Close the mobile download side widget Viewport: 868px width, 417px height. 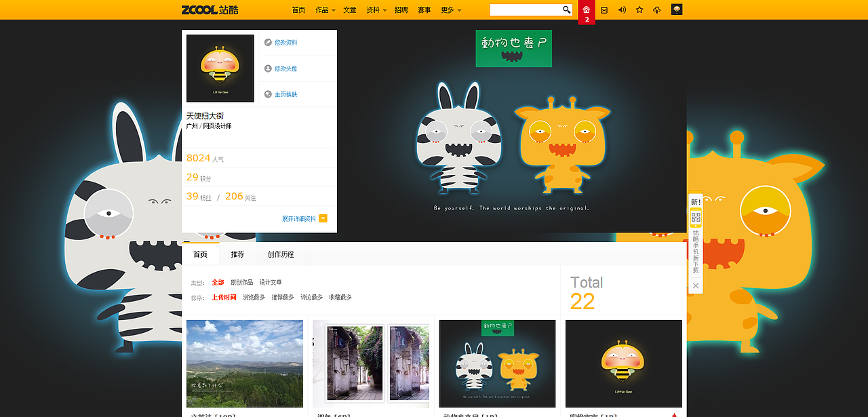[x=696, y=285]
